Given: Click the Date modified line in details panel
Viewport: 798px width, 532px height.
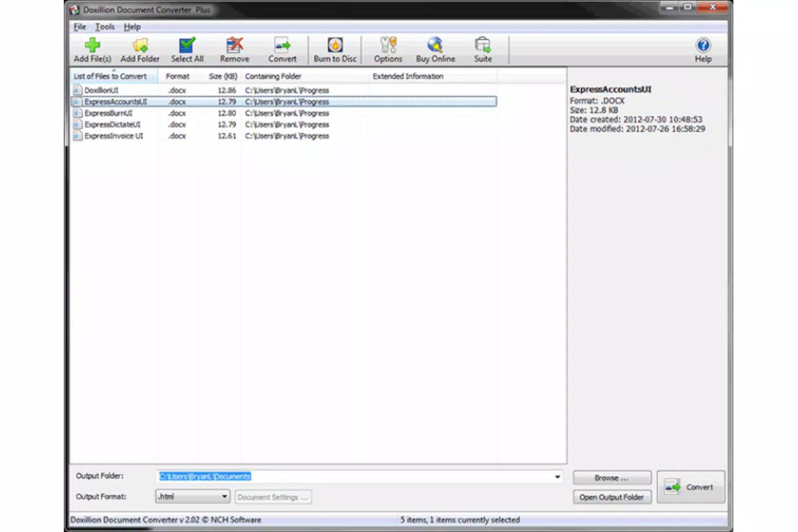Looking at the screenshot, I should click(637, 129).
